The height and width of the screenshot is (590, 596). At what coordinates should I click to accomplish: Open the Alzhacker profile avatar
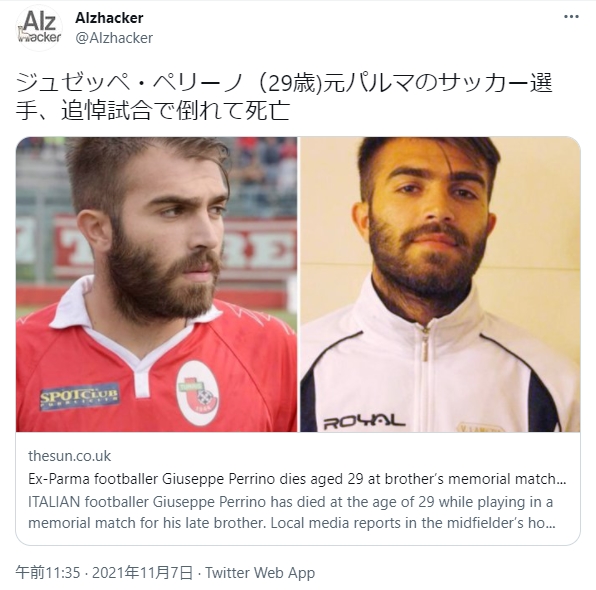39,27
